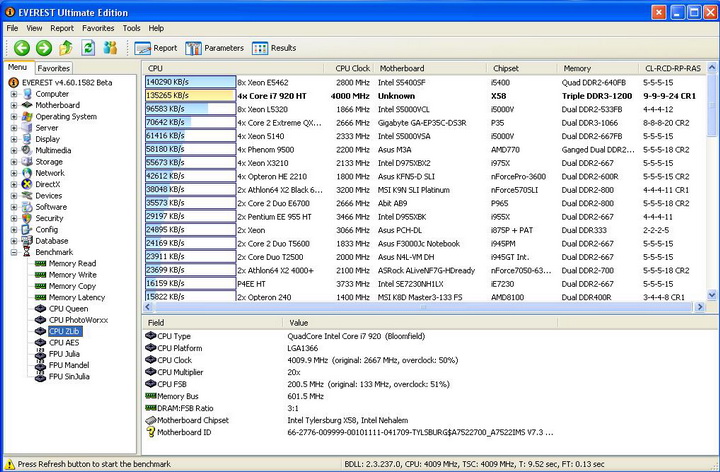Select the Security shield icon
Image resolution: width=720 pixels, height=472 pixels.
27,218
